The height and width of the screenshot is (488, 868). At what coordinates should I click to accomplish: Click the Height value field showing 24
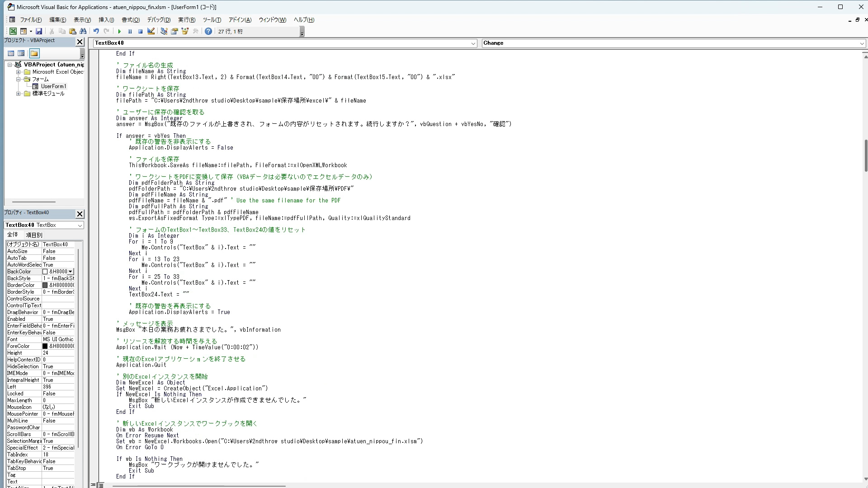pyautogui.click(x=58, y=353)
